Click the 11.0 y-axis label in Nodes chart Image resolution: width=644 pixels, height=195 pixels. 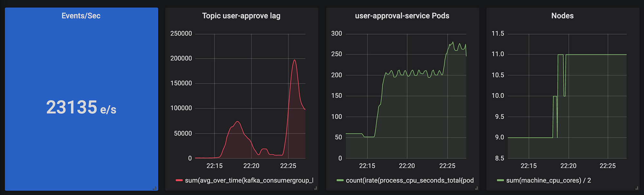click(498, 54)
